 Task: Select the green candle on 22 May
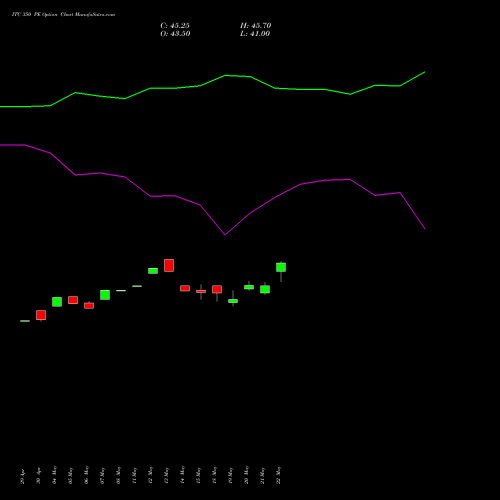281,267
